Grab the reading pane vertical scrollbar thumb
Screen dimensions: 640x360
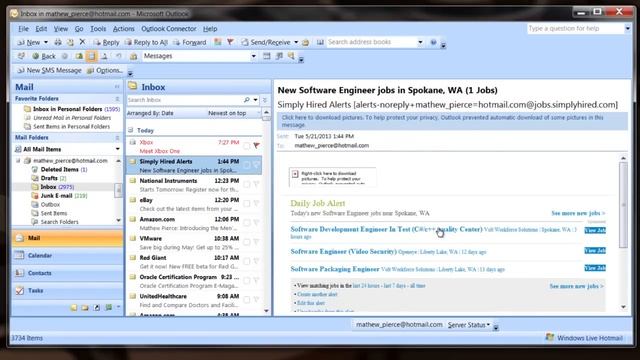pos(623,205)
